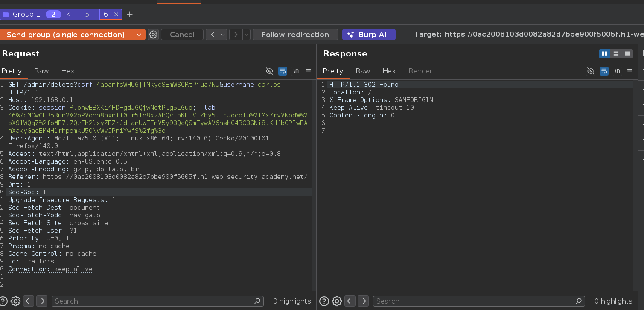
Task: Click the 'Referer:' header line
Action: point(158,177)
